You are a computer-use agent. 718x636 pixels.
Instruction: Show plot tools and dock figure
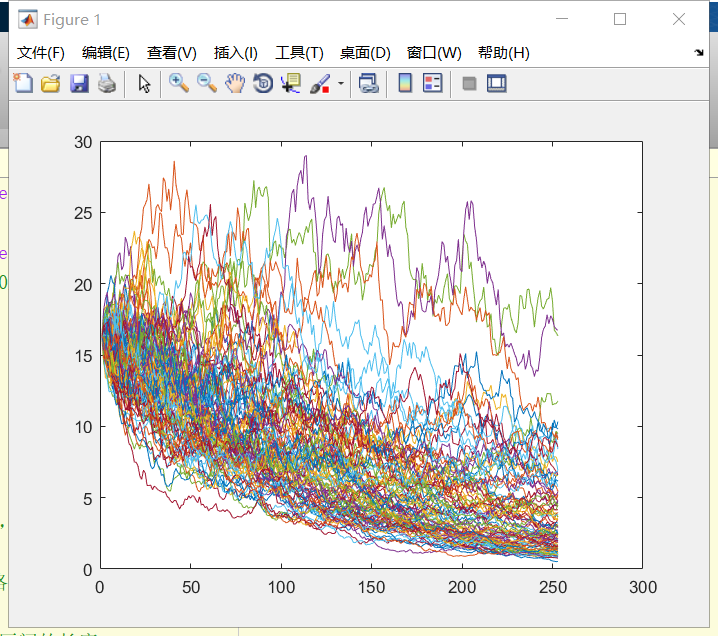[x=497, y=84]
